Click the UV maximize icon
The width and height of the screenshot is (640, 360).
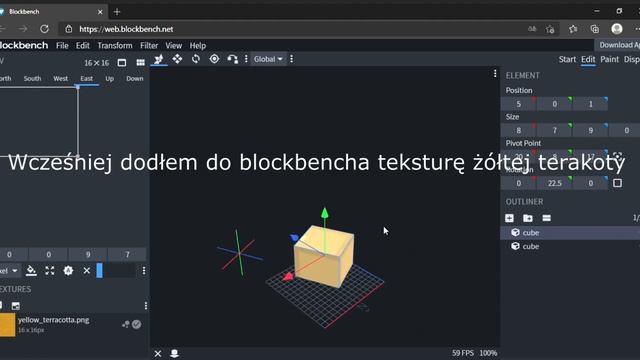(x=50, y=271)
